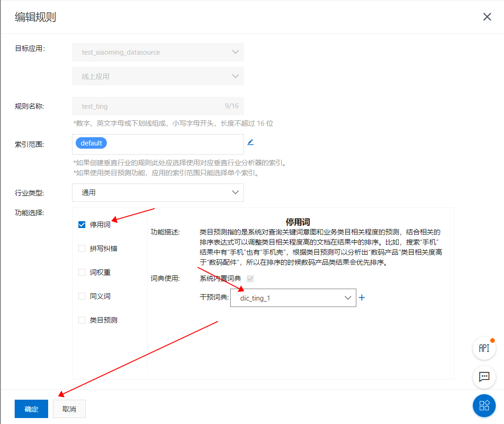This screenshot has height=424, width=504.
Task: Click the 取消 button
Action: (69, 409)
